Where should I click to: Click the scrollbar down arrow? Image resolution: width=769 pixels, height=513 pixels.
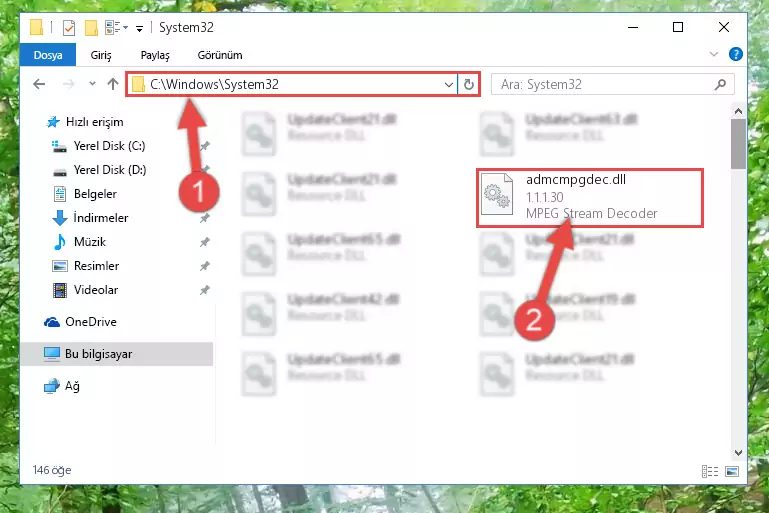(738, 452)
